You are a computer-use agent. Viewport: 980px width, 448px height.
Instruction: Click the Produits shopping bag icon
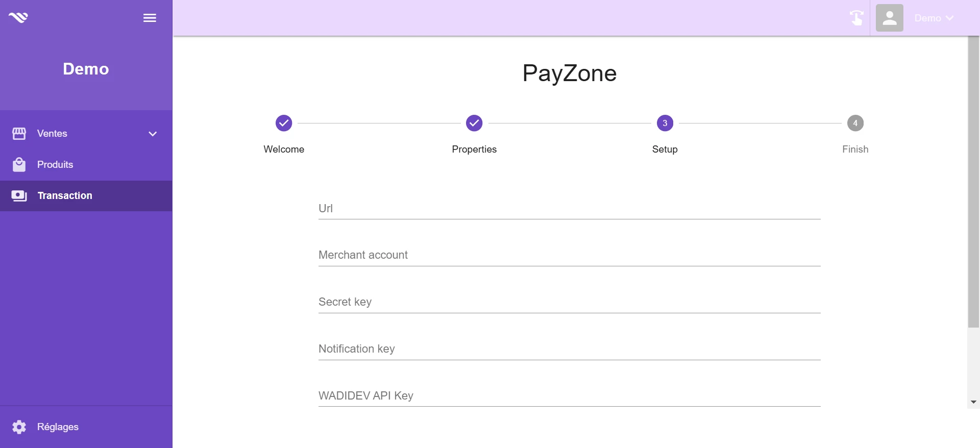(x=19, y=165)
